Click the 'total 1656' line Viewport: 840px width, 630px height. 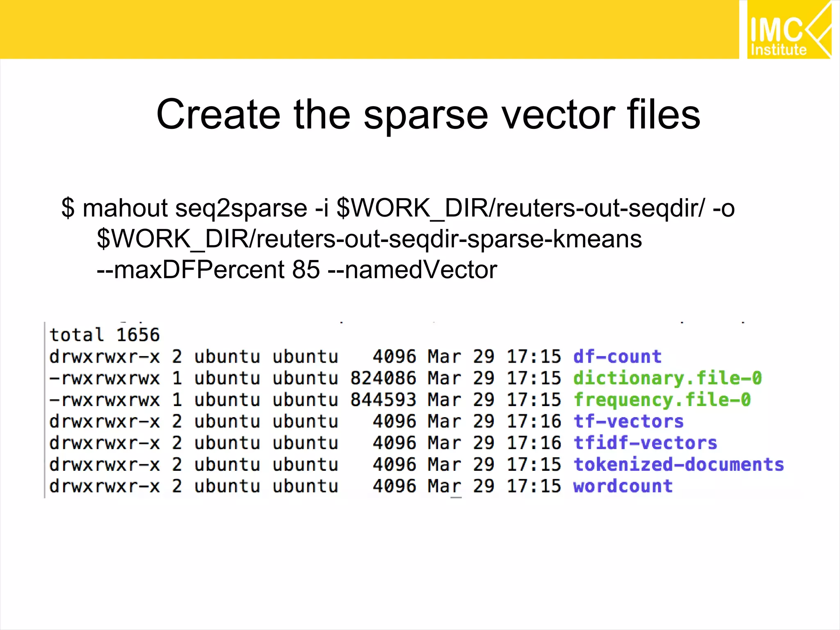[104, 335]
